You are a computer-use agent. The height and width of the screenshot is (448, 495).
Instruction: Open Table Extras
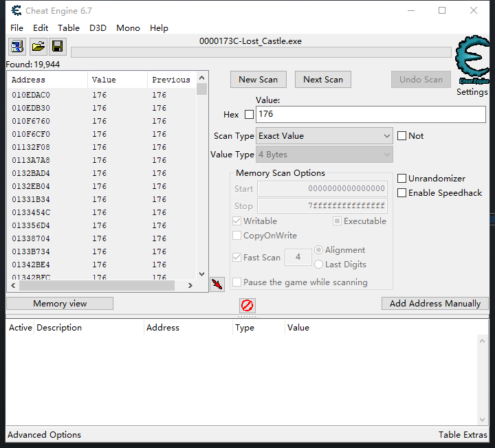point(463,435)
